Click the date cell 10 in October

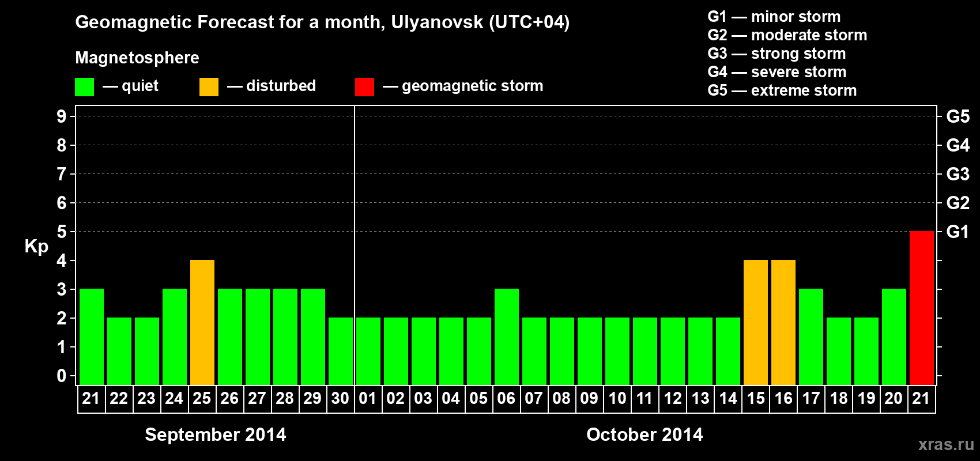click(x=617, y=399)
